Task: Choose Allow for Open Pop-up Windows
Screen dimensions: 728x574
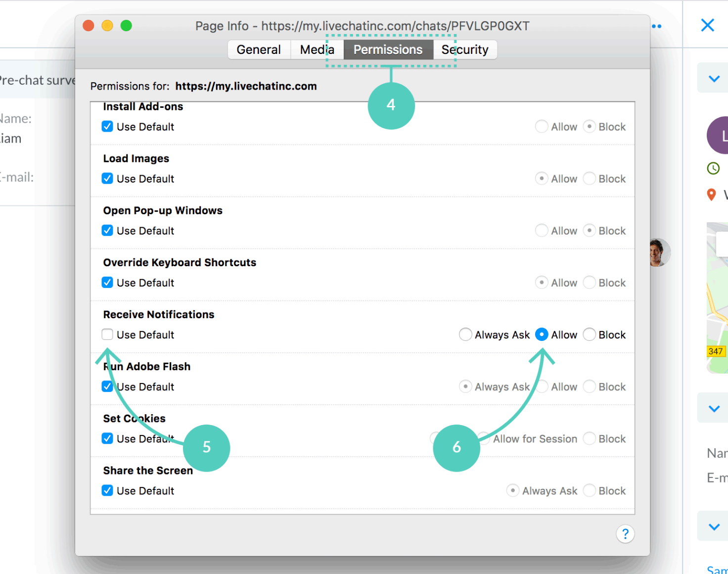Action: [542, 231]
